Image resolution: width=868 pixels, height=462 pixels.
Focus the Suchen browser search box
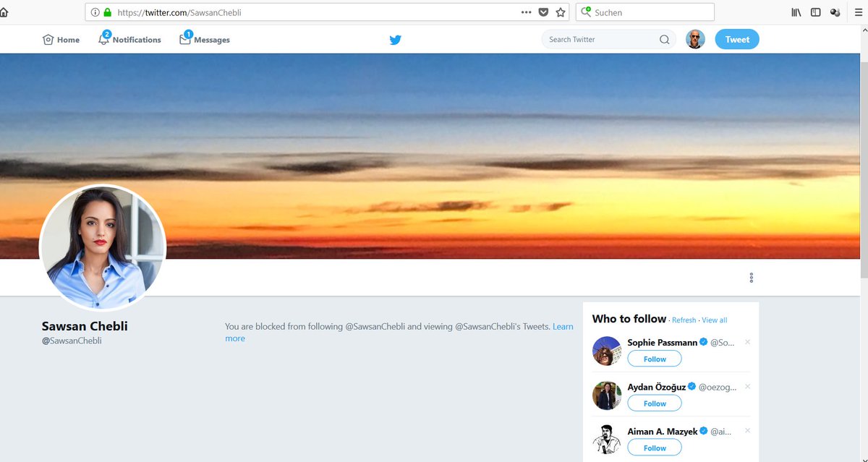pyautogui.click(x=645, y=12)
